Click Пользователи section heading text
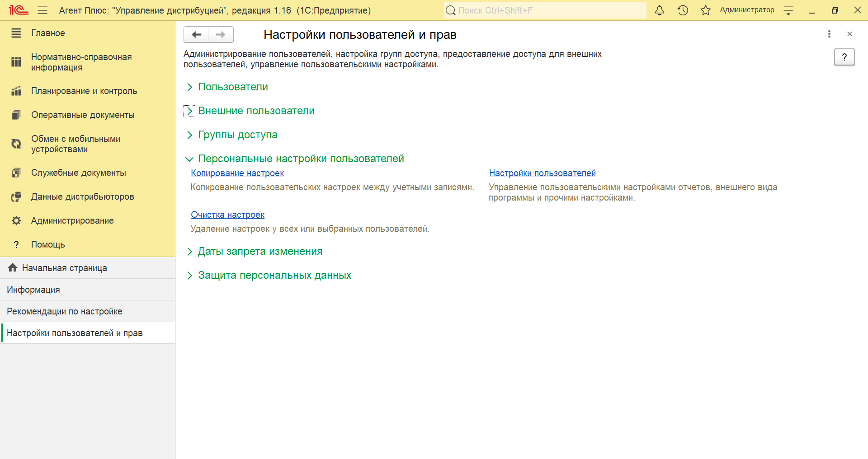The width and height of the screenshot is (868, 459). (x=233, y=87)
